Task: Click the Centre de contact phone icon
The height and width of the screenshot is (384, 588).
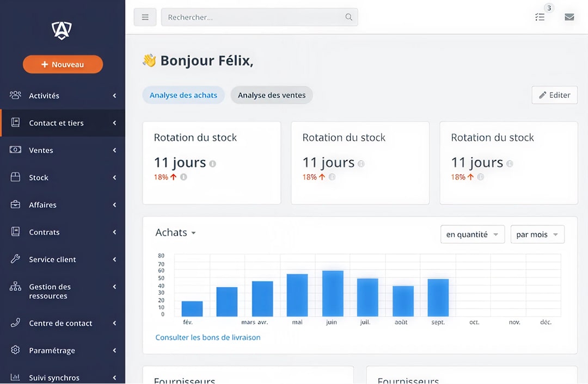Action: pyautogui.click(x=15, y=323)
